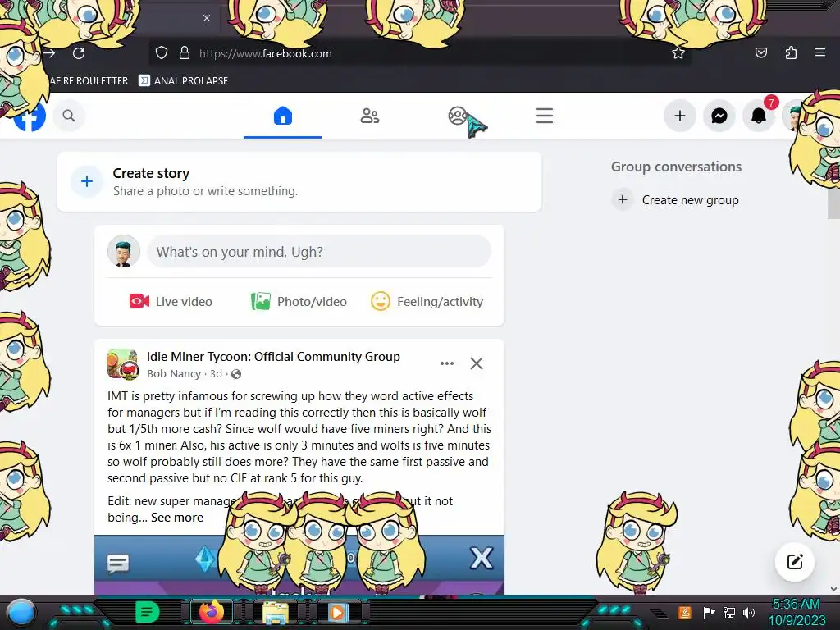Open post options three-dot menu

[x=447, y=363]
